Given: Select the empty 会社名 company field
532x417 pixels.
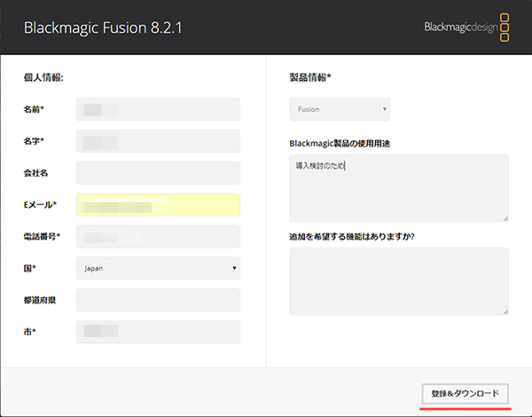Looking at the screenshot, I should click(159, 173).
